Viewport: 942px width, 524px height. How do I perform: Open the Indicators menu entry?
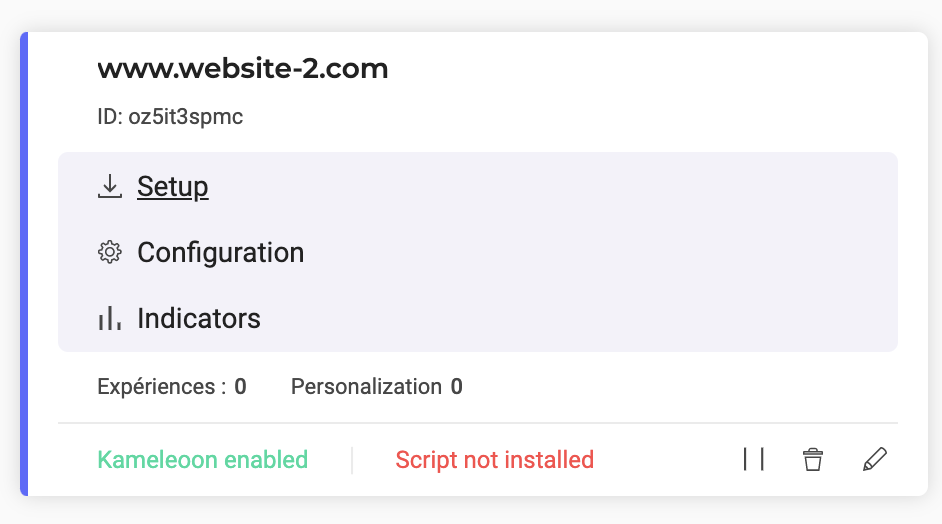click(199, 318)
